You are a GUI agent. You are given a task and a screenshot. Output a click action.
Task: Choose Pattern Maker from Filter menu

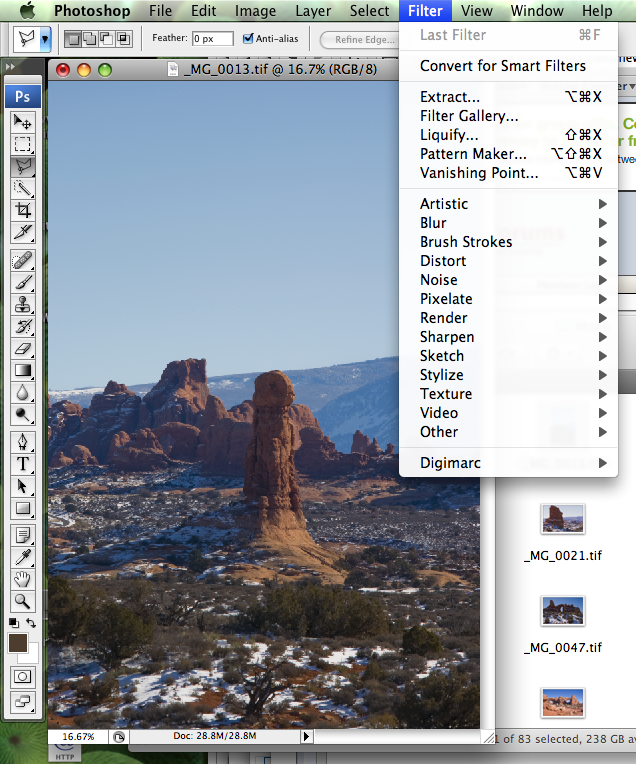509,154
